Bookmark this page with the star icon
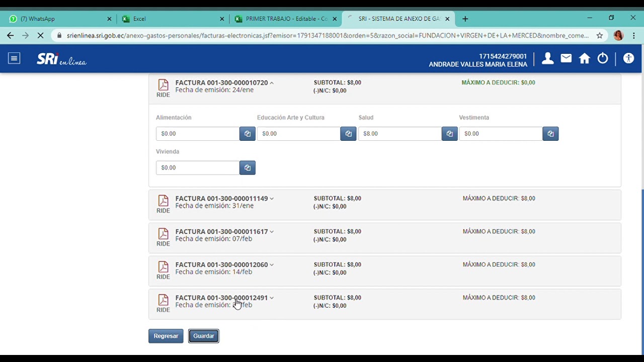The width and height of the screenshot is (644, 362). tap(600, 36)
